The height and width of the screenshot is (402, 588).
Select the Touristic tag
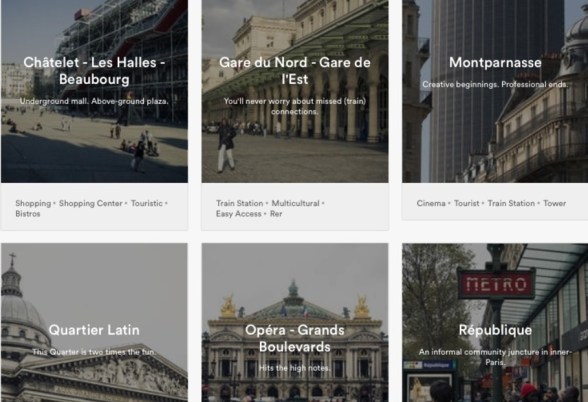click(x=147, y=203)
